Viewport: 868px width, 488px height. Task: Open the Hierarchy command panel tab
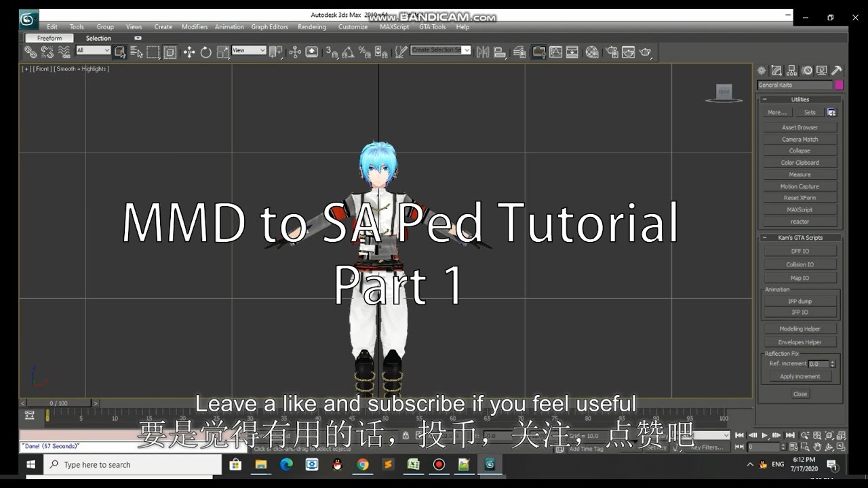[x=791, y=70]
